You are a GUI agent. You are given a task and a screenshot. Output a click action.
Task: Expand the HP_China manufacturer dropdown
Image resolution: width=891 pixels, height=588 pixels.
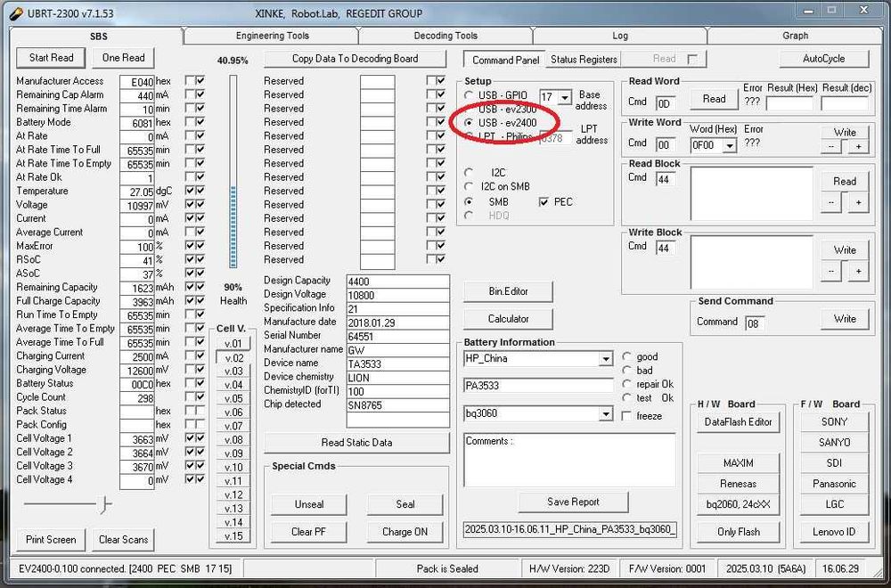(606, 359)
